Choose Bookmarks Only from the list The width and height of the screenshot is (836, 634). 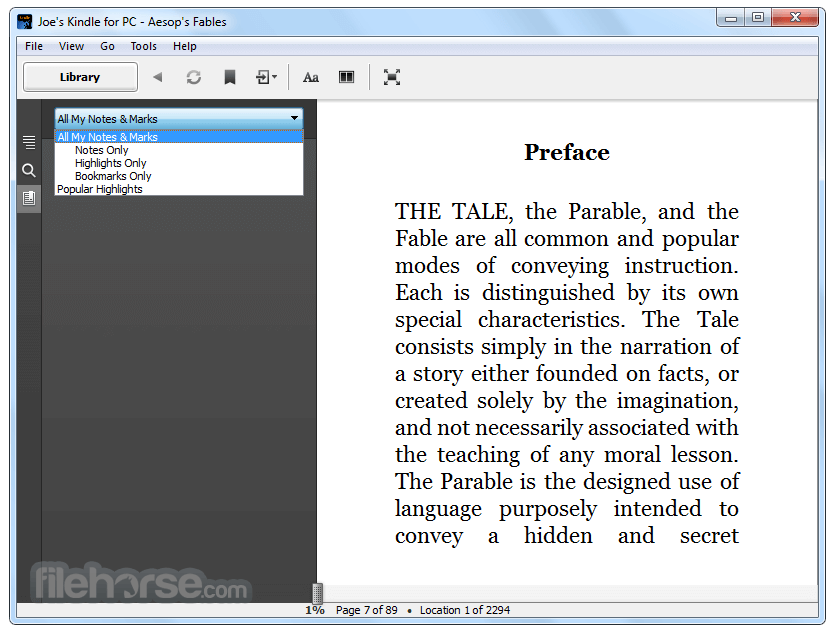click(179, 176)
